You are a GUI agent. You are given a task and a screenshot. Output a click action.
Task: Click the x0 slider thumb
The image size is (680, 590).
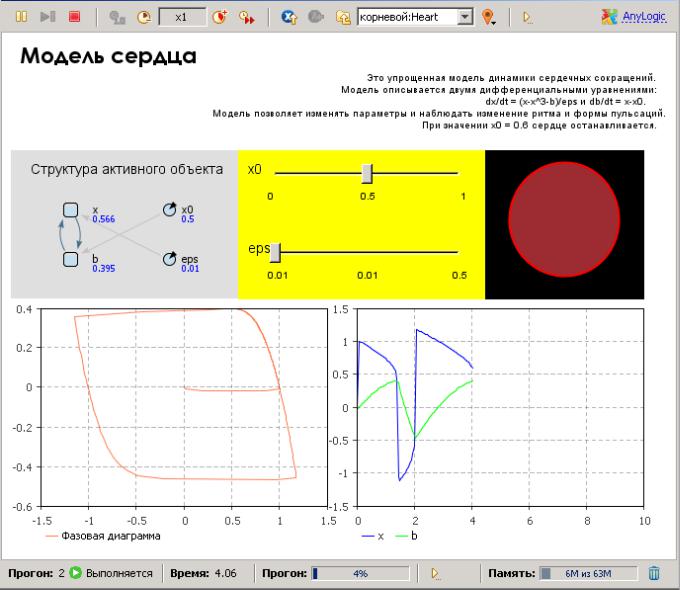pos(367,174)
